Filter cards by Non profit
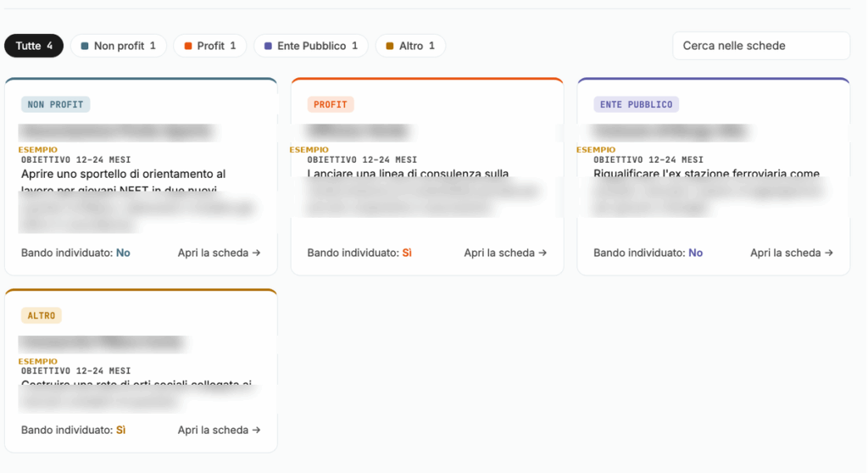The image size is (868, 473). click(x=119, y=46)
